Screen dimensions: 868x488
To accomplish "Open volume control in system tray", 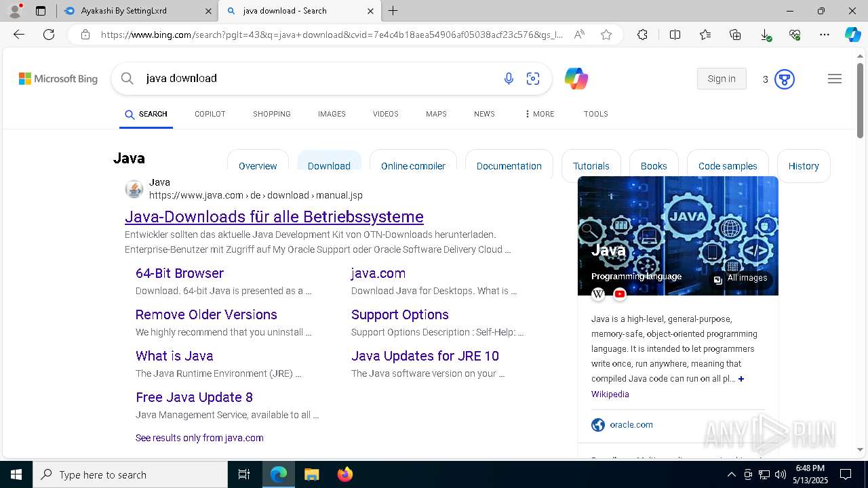I will [781, 474].
